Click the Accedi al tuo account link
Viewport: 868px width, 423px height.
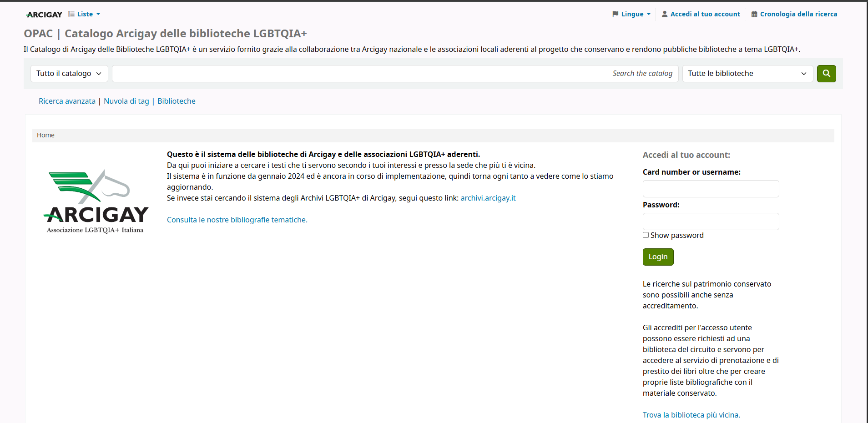[701, 14]
